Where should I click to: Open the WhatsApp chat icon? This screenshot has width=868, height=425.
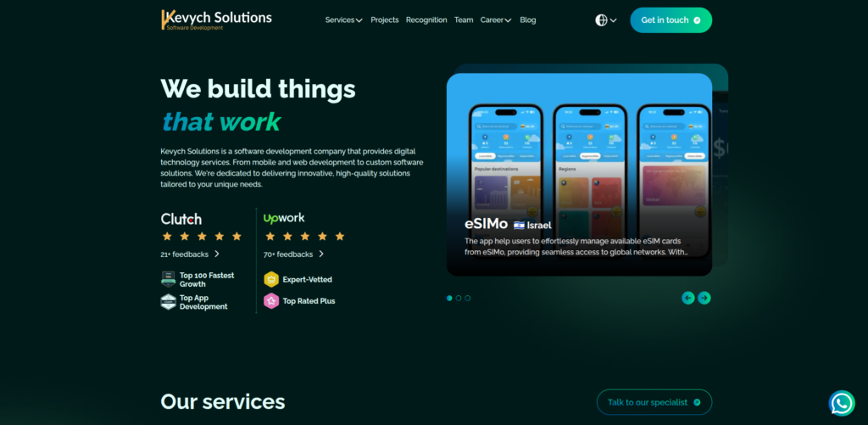[842, 403]
